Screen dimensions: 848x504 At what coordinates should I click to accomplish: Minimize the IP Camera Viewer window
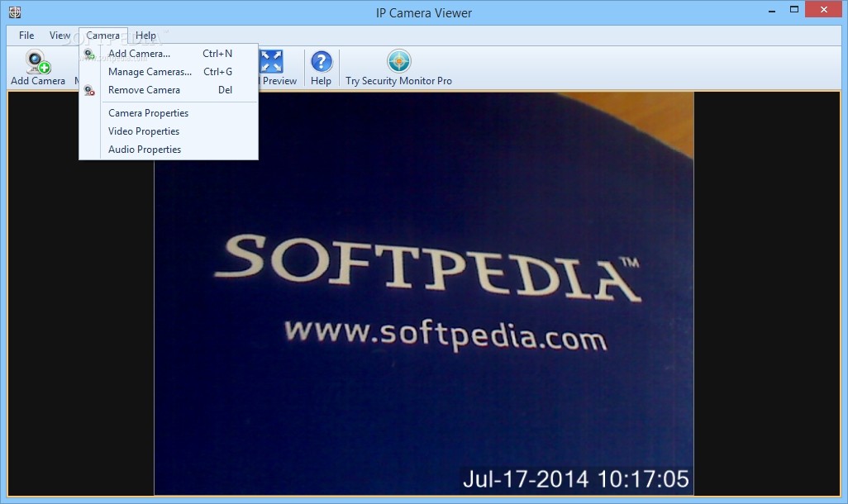click(x=772, y=10)
